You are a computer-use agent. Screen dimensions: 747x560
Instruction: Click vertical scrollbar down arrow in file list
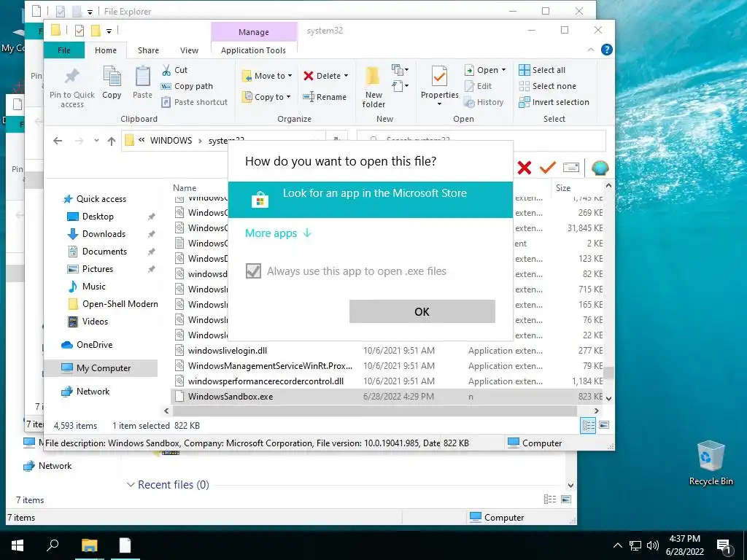coord(608,399)
